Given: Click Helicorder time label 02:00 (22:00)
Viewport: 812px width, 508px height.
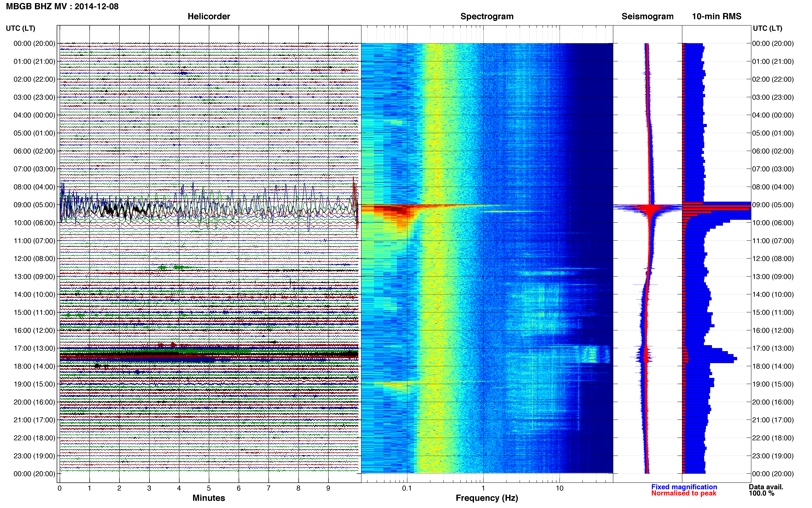Looking at the screenshot, I should [34, 79].
